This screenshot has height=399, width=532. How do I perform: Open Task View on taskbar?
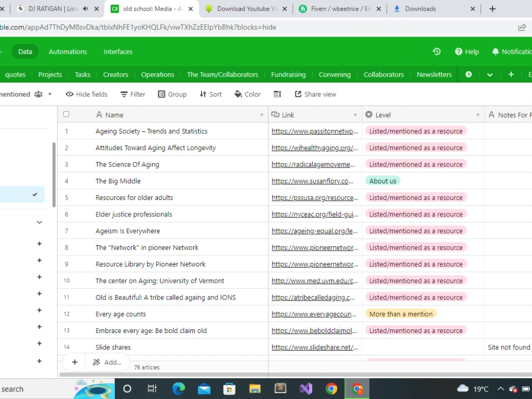(x=152, y=389)
